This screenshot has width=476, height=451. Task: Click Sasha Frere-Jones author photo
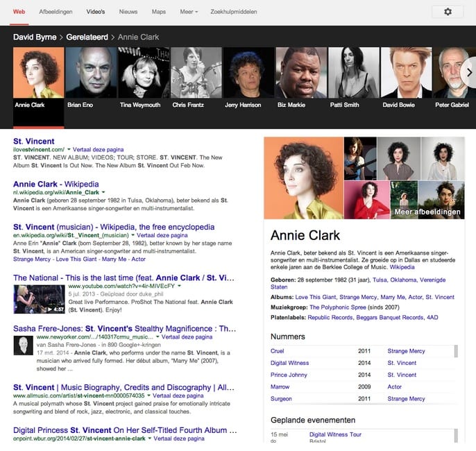(23, 346)
